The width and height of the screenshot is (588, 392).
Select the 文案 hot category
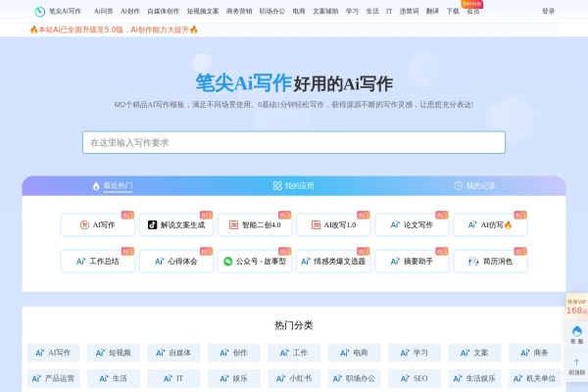tap(474, 353)
